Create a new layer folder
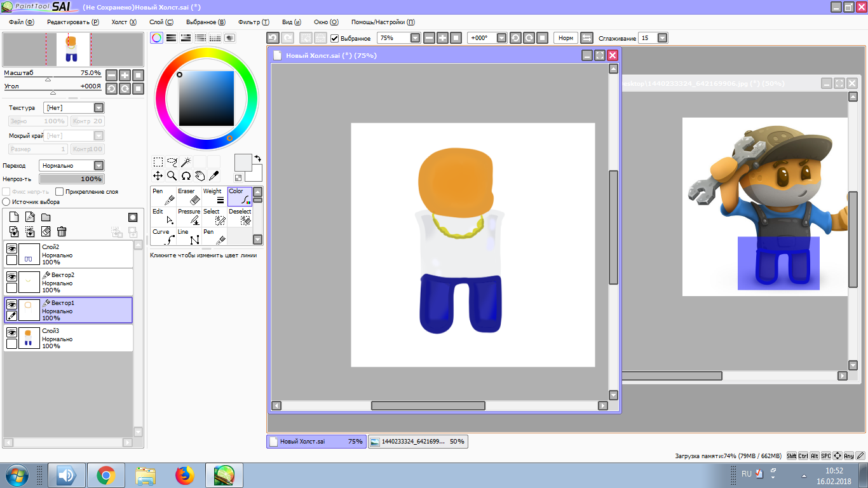Image resolution: width=868 pixels, height=488 pixels. pyautogui.click(x=46, y=217)
